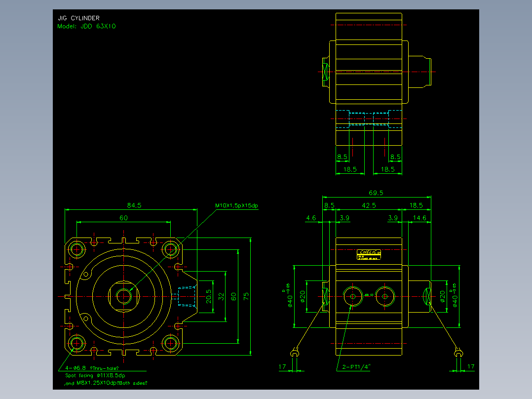The image size is (532, 399).
Task: Click the 'Spot facing Φ11X8.5dp' note
Action: pyautogui.click(x=95, y=376)
